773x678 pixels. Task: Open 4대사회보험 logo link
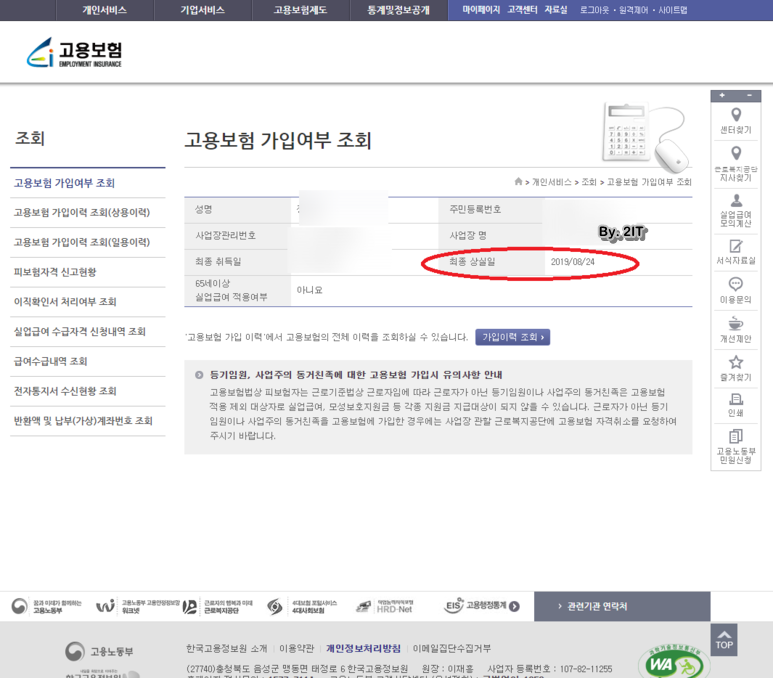pyautogui.click(x=302, y=607)
